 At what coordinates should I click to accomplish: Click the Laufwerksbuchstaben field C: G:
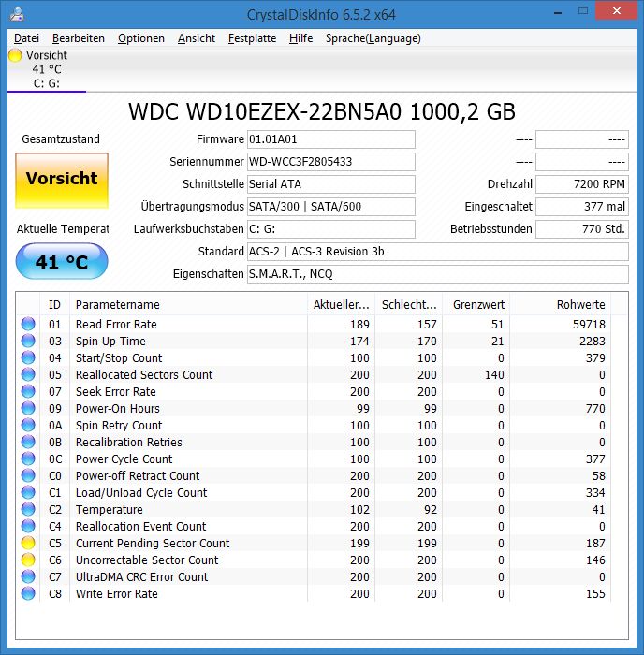tap(331, 229)
